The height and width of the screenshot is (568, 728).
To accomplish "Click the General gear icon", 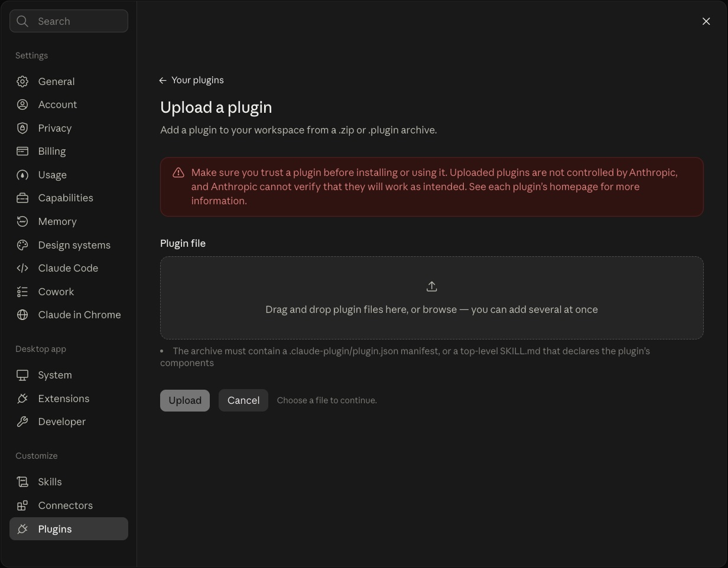I will pyautogui.click(x=22, y=81).
